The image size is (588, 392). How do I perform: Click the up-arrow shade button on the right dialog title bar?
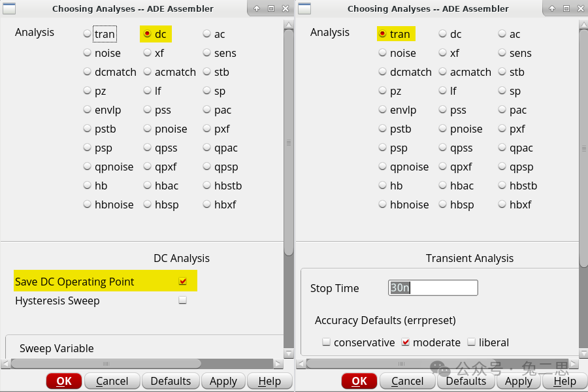tap(551, 8)
